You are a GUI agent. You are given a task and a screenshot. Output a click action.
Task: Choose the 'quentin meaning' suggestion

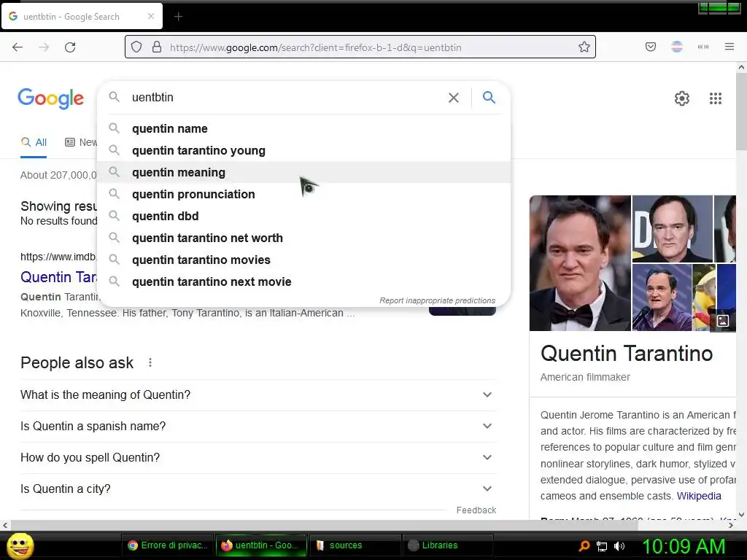click(x=303, y=172)
